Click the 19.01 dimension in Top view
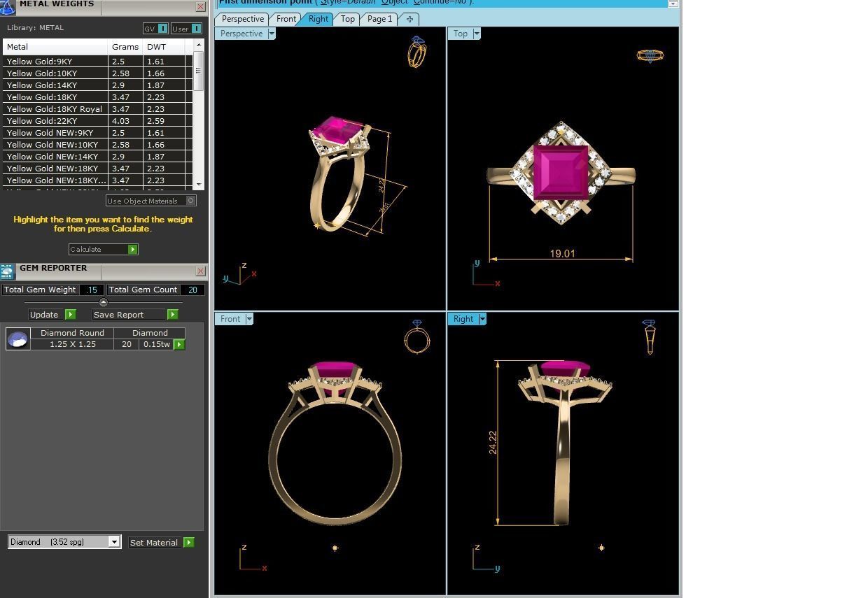Image resolution: width=868 pixels, height=598 pixels. pyautogui.click(x=562, y=254)
